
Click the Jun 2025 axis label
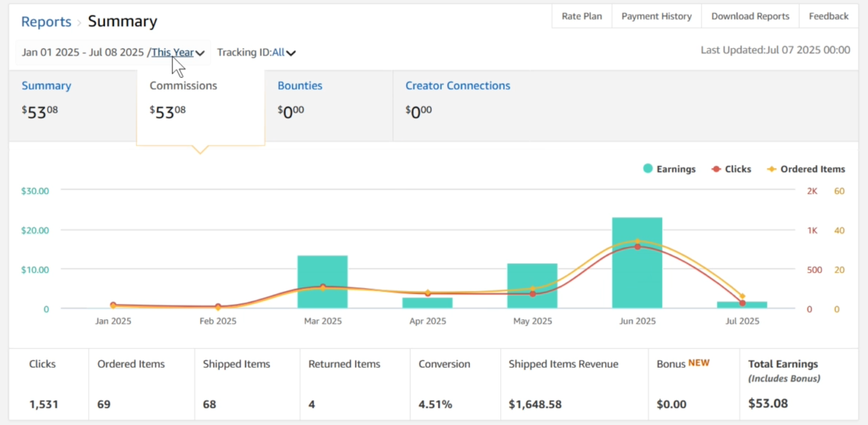tap(637, 321)
